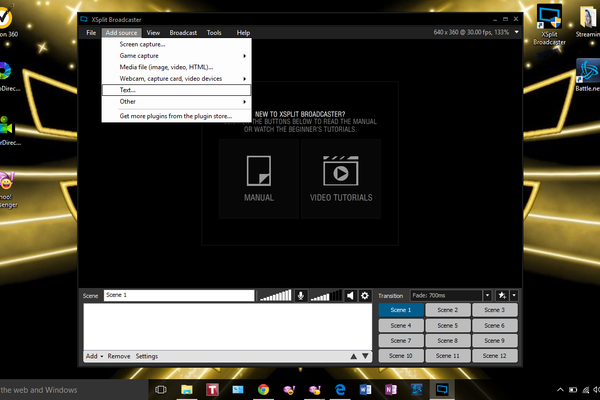Open the Broadcast menu

pyautogui.click(x=182, y=33)
